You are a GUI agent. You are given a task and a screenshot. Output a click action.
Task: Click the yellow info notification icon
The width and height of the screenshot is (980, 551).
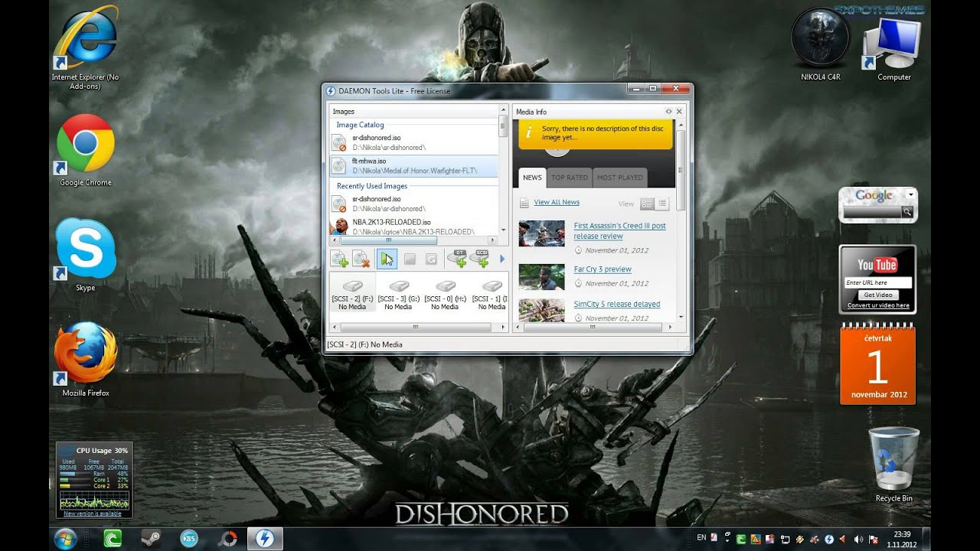click(529, 133)
